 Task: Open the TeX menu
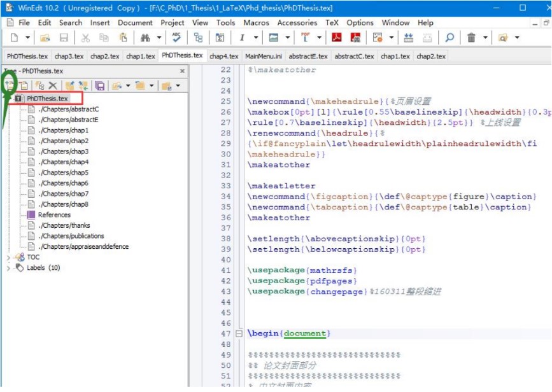click(332, 22)
